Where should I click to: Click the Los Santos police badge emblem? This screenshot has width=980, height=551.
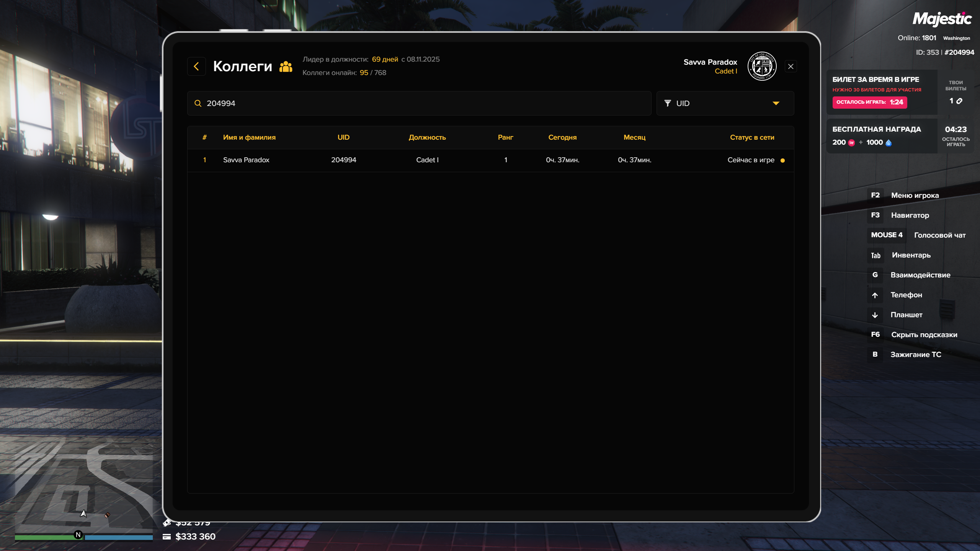pos(762,67)
